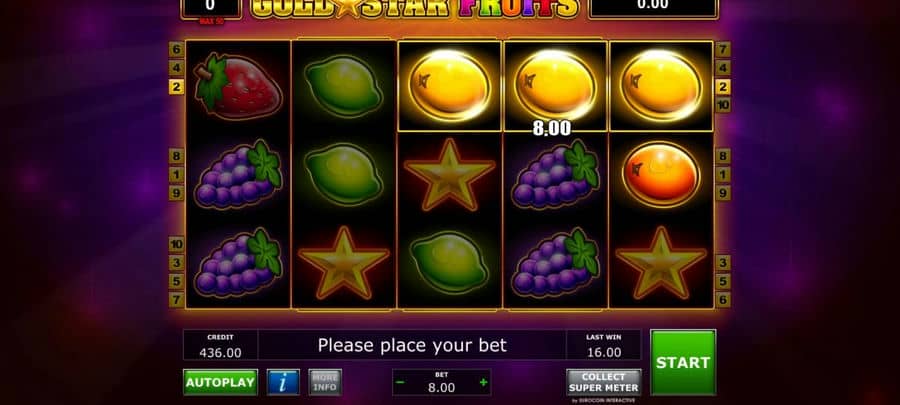900x405 pixels.
Task: Decrease bet with the minus sign
Action: pyautogui.click(x=400, y=383)
